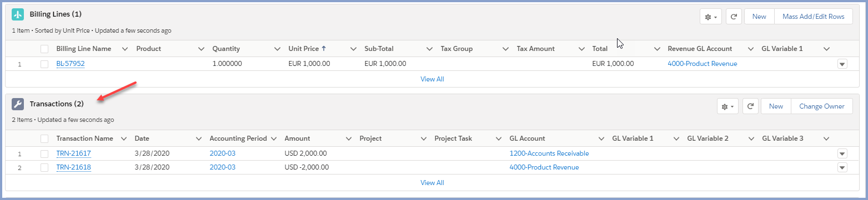Click date 3/28/2020 in TRN-21618 row
This screenshot has width=868, height=200.
tap(152, 167)
